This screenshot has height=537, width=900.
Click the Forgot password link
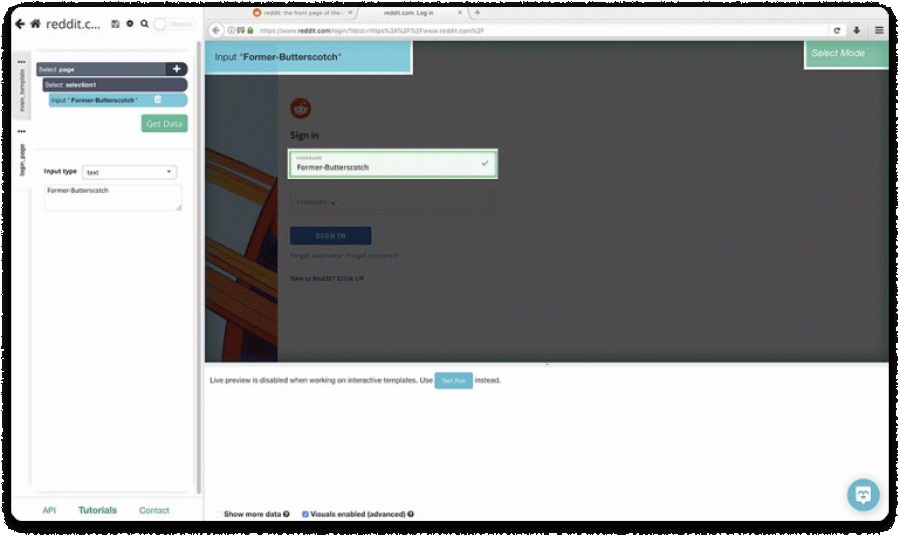click(372, 256)
